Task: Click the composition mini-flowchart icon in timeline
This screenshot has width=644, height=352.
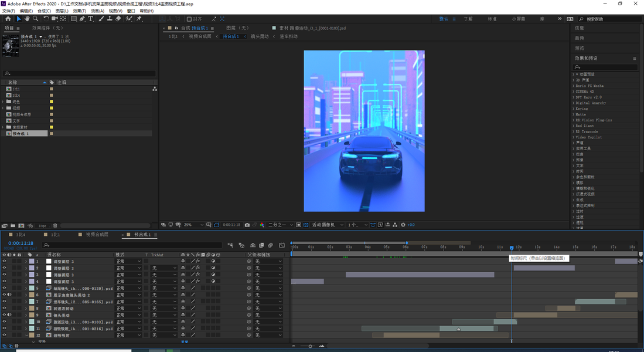Action: 230,245
